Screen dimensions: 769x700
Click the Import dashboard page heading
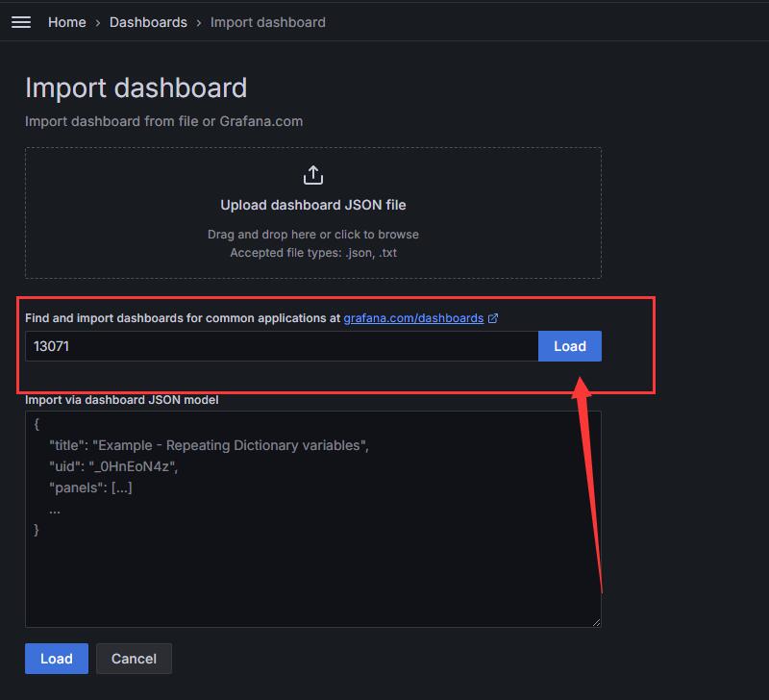coord(136,87)
